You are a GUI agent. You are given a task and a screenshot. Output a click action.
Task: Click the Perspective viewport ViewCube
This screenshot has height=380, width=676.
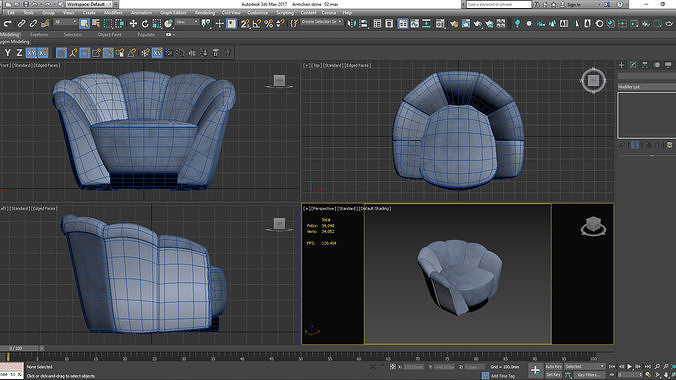[x=593, y=226]
